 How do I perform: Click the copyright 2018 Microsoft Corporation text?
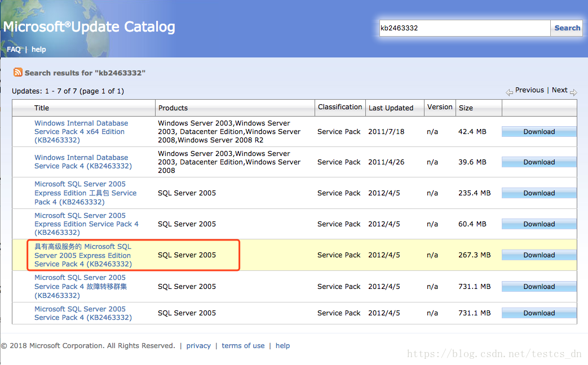pos(88,345)
